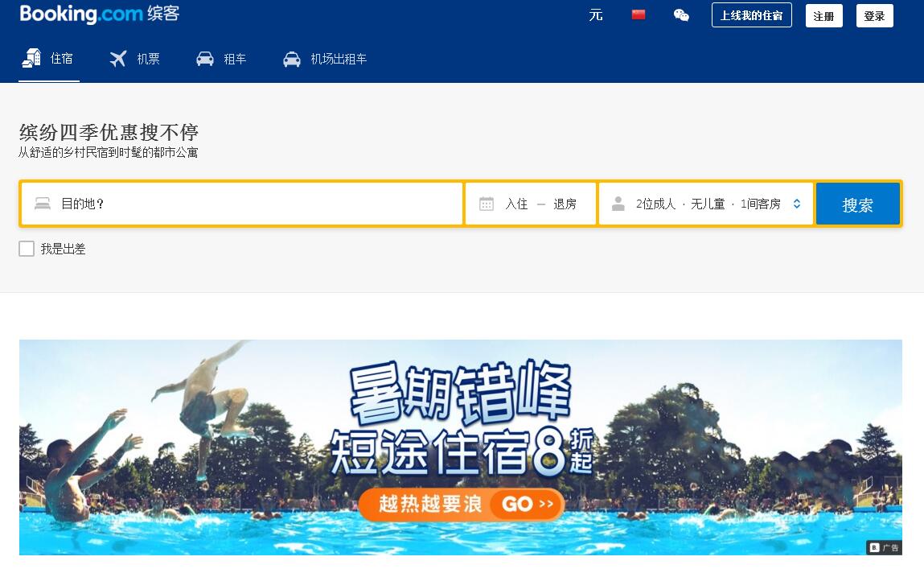Open the WeChat icon in header
The height and width of the screenshot is (573, 924).
681,15
